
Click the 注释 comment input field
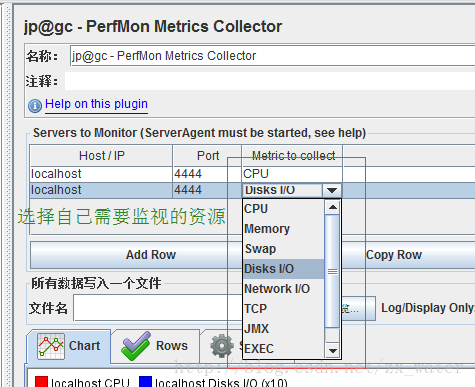coord(270,81)
